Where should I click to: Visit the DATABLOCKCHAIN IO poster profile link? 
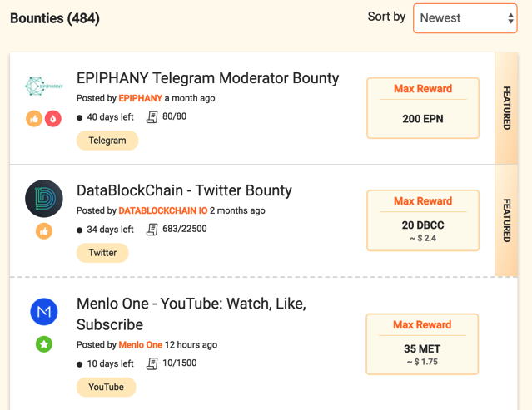(x=163, y=210)
